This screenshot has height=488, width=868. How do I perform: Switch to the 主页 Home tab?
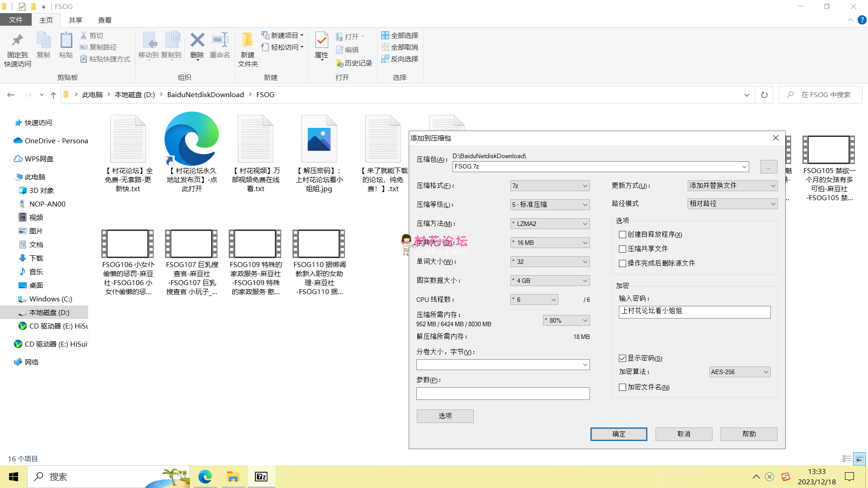coord(46,20)
